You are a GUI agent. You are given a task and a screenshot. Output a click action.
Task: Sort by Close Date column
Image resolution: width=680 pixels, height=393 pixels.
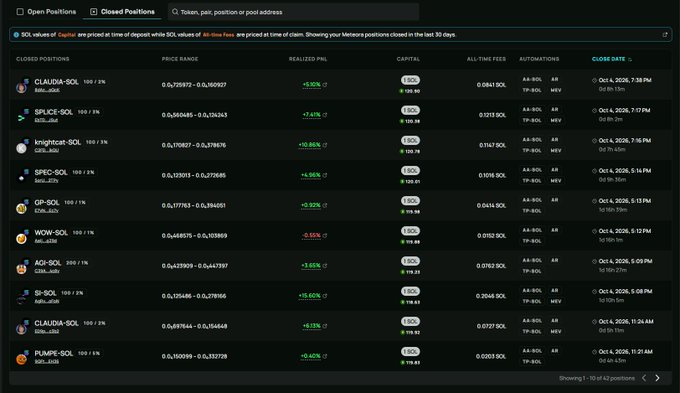(x=611, y=59)
